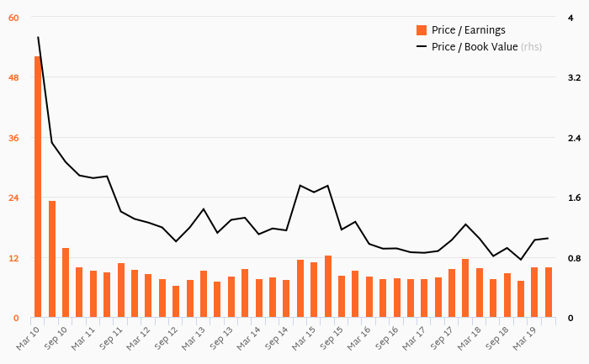This screenshot has width=589, height=364.
Task: Click the line peak at Mar 10
Action: point(38,37)
